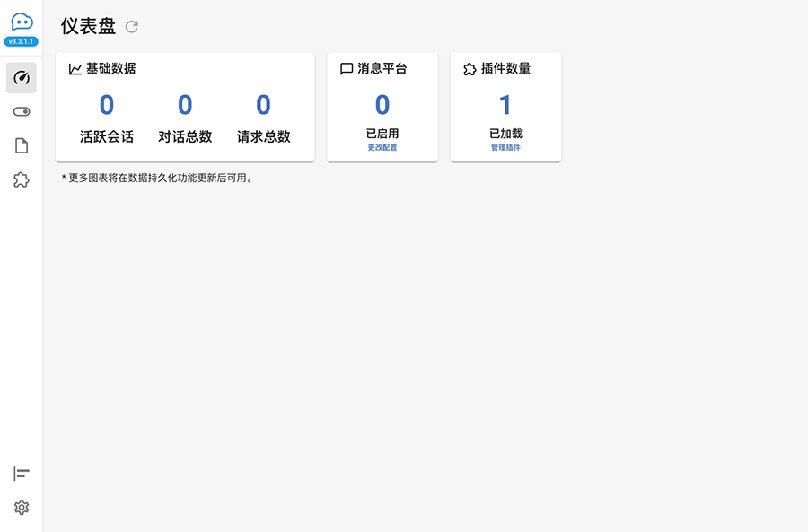Click the AstrBot chat bubble logo
Screen dimensions: 808x532
(22, 22)
